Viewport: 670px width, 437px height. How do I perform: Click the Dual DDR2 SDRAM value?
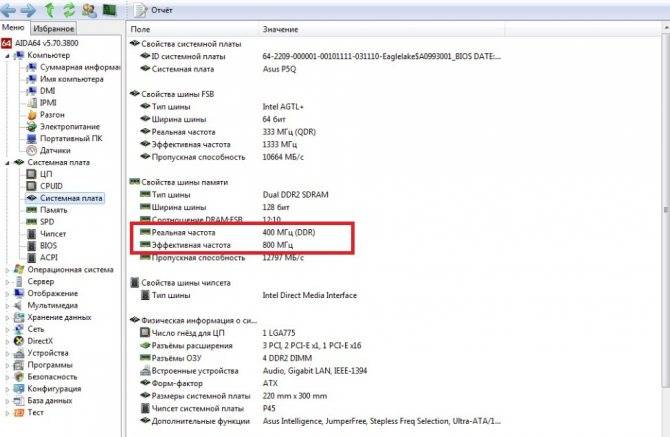[295, 195]
